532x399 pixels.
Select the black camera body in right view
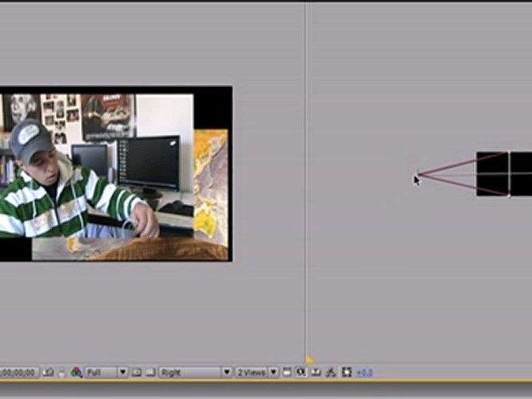[504, 173]
